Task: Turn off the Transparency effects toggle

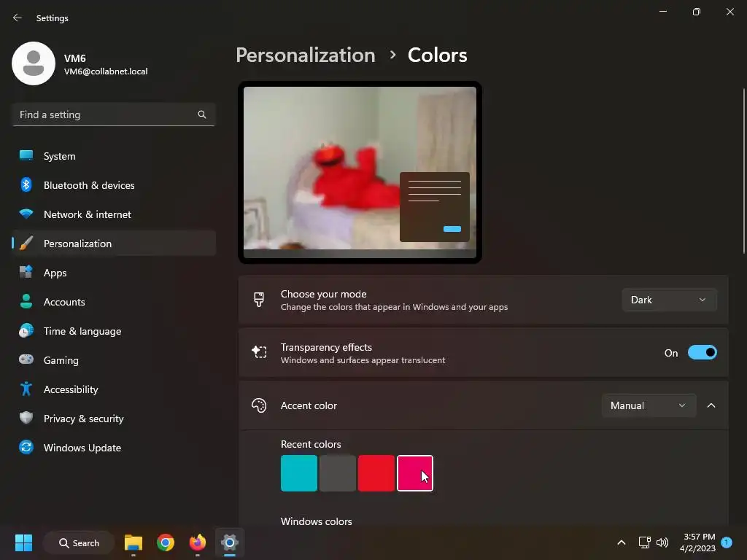Action: (703, 352)
